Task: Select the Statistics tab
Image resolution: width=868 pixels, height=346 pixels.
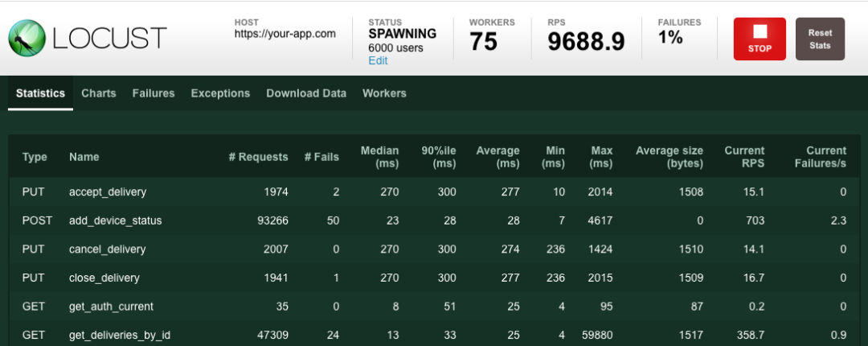Action: (x=40, y=93)
